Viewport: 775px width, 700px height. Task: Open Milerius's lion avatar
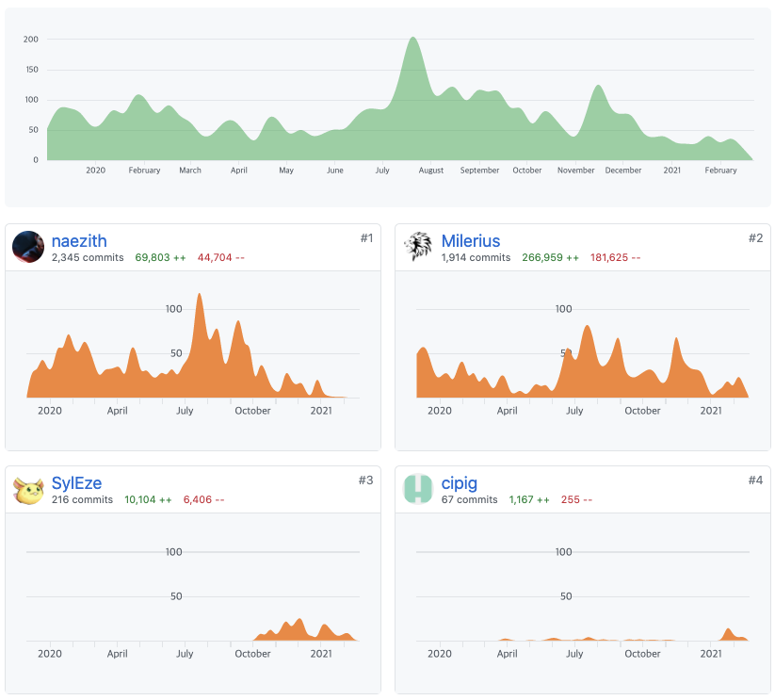tap(418, 247)
